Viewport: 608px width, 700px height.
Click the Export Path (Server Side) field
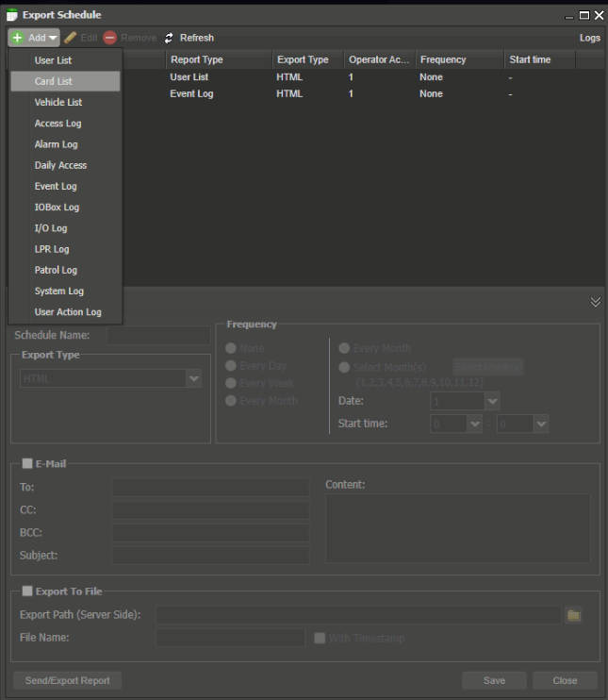(358, 615)
